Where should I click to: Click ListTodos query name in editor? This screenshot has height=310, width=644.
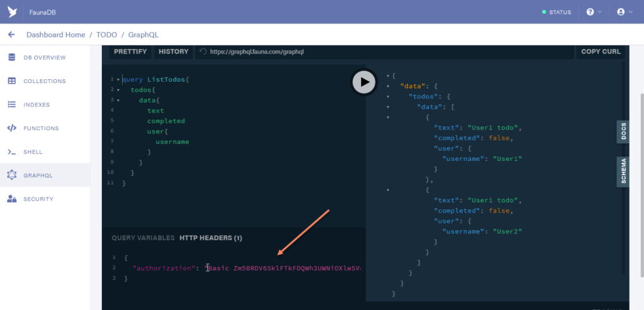(166, 79)
